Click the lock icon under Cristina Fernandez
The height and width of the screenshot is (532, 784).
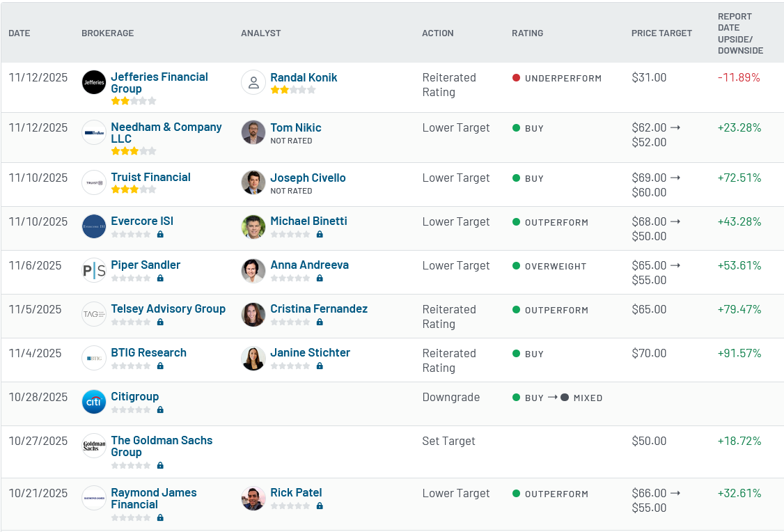(x=320, y=322)
